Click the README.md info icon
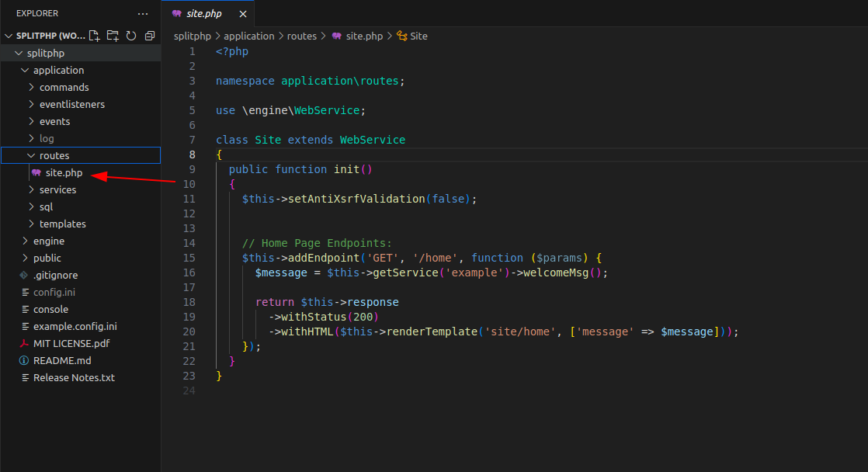The image size is (868, 472). 24,360
